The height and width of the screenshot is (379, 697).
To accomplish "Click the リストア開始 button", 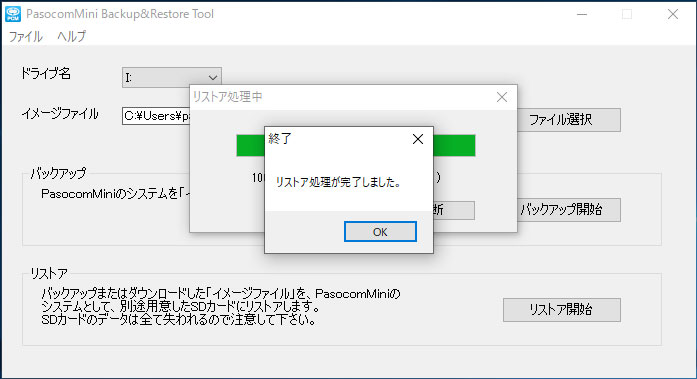I will (561, 310).
